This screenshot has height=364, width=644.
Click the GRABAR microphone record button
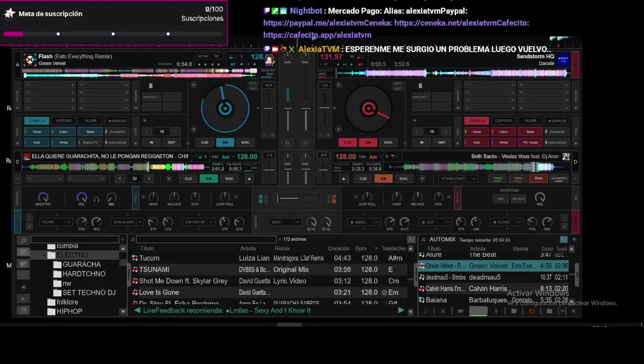point(518,199)
